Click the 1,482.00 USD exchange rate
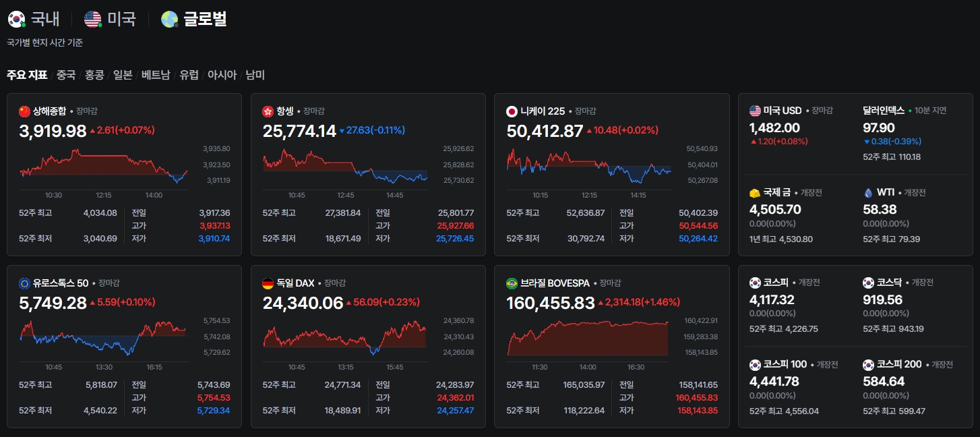This screenshot has width=980, height=437. 774,127
